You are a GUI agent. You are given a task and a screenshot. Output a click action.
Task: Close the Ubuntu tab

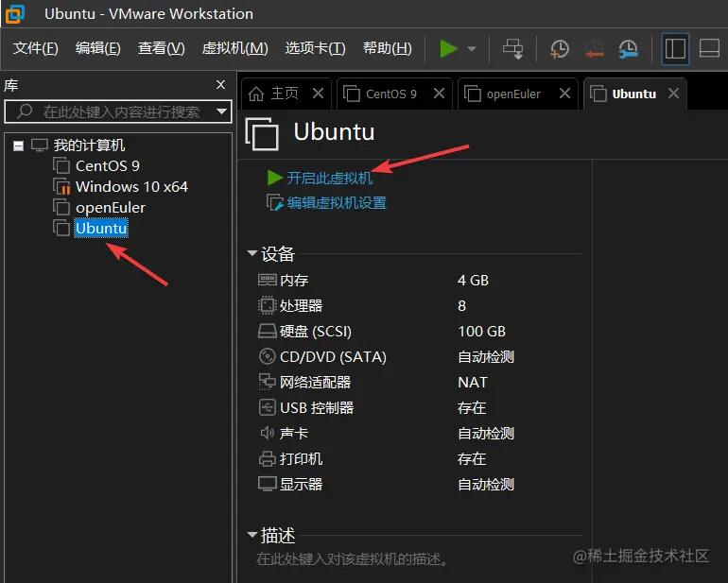coord(673,94)
